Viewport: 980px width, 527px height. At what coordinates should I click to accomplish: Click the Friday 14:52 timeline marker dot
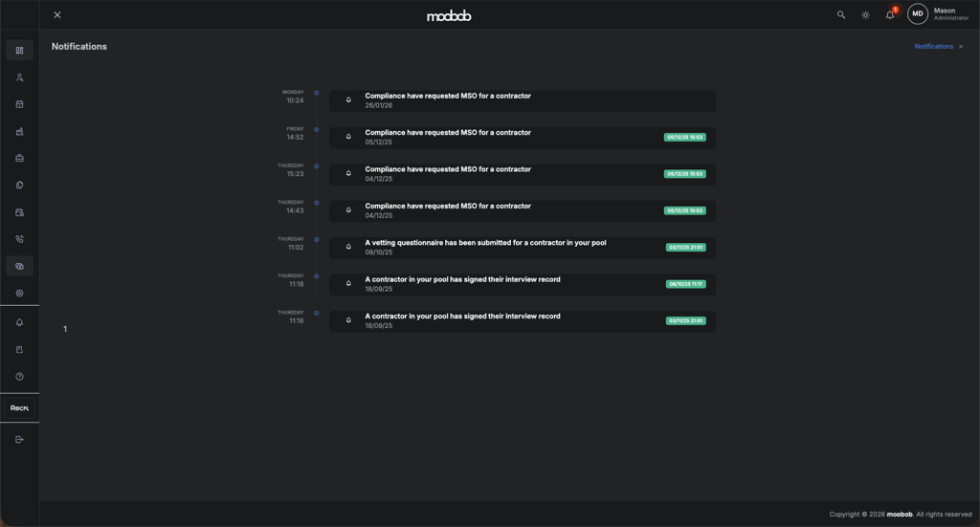[317, 129]
